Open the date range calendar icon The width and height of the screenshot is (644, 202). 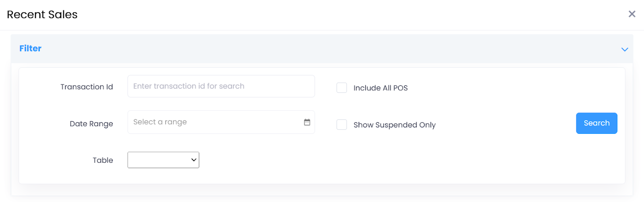(307, 122)
